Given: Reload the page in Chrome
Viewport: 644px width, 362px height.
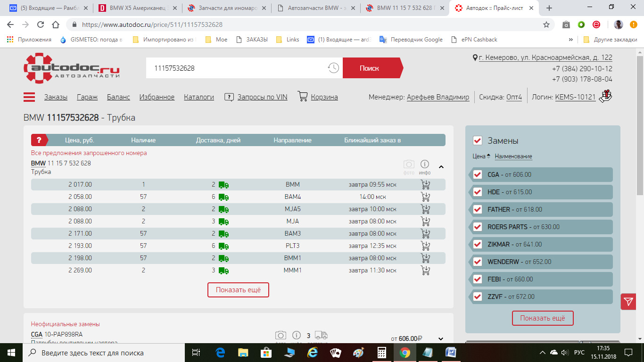Looking at the screenshot, I should tap(41, 25).
